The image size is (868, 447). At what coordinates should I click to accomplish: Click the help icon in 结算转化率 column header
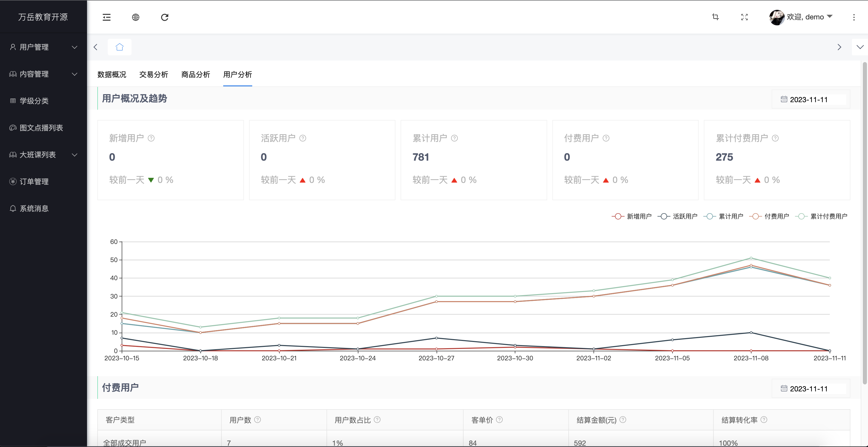[764, 419]
